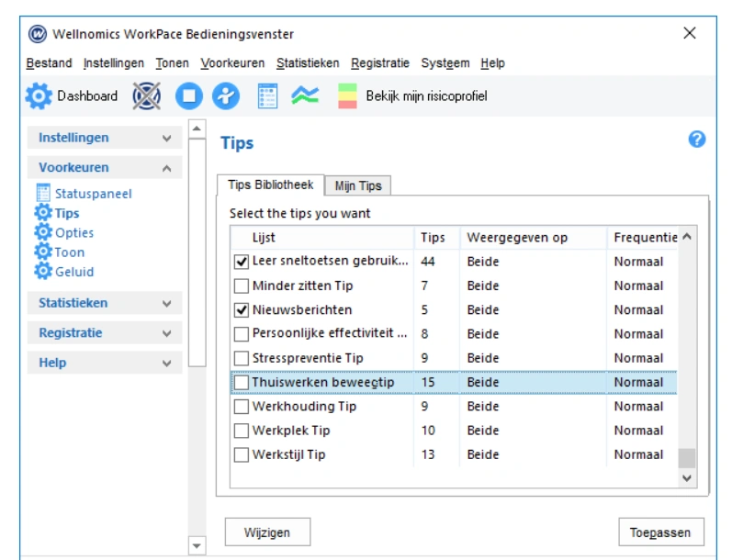Screen dimensions: 732x560
Task: Click Bekijk mijn risicoprofiel link
Action: pyautogui.click(x=426, y=96)
